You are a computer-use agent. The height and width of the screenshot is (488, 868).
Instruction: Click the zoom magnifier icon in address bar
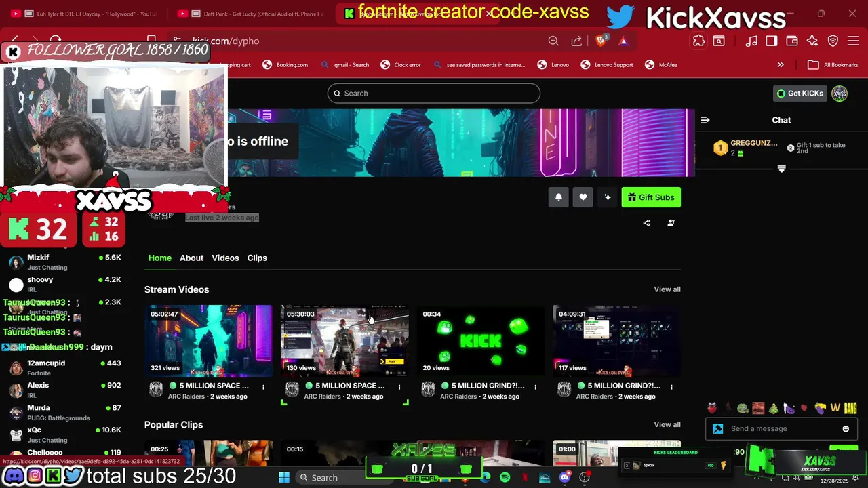(x=553, y=41)
